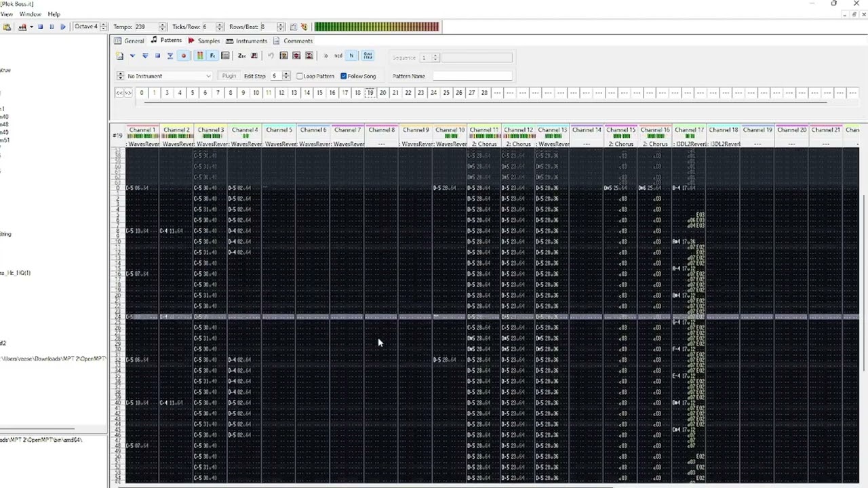868x488 pixels.
Task: Click the Edit Step value field
Action: coord(276,76)
